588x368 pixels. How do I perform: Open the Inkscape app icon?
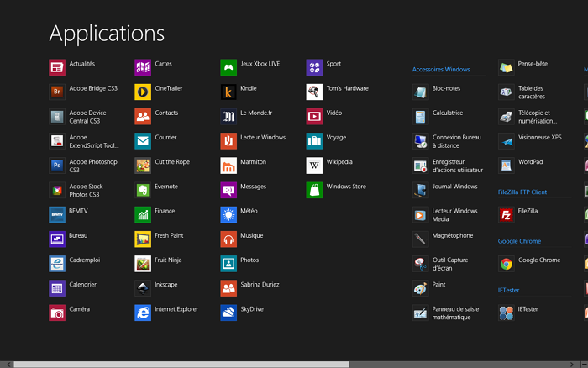[x=143, y=288]
